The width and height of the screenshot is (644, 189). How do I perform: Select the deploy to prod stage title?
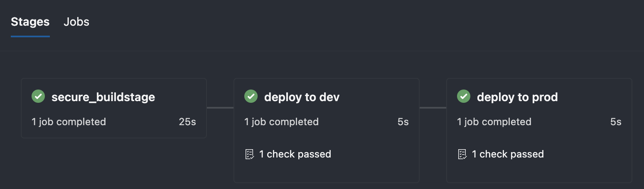click(517, 97)
